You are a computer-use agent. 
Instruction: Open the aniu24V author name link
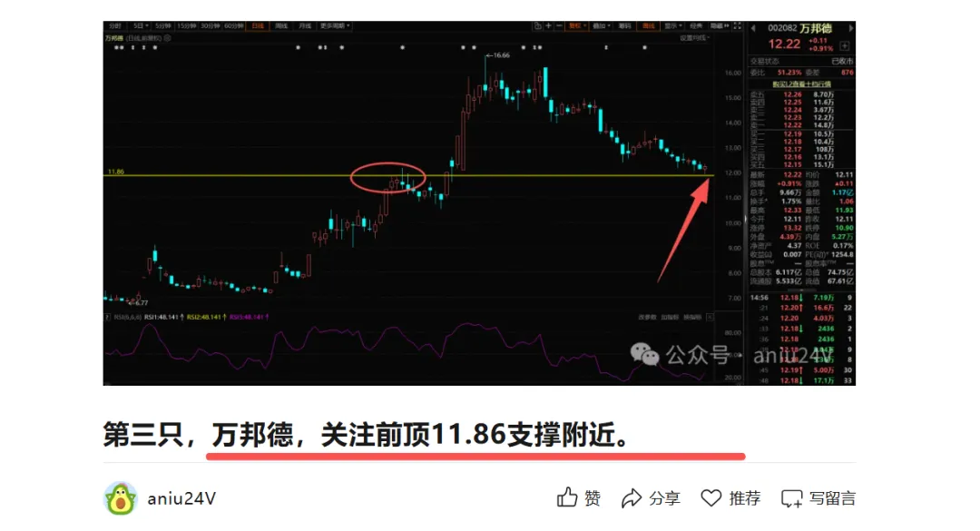181,498
